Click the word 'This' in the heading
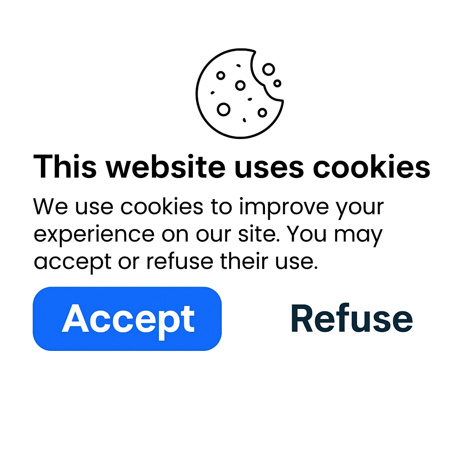 click(65, 166)
